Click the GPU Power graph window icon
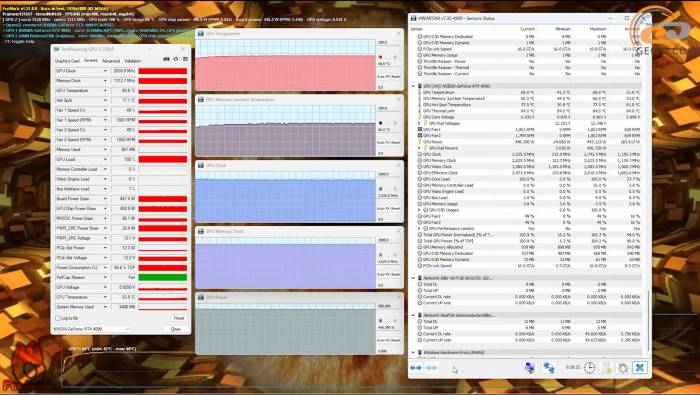Viewport: 700px width, 395px height. click(x=200, y=297)
